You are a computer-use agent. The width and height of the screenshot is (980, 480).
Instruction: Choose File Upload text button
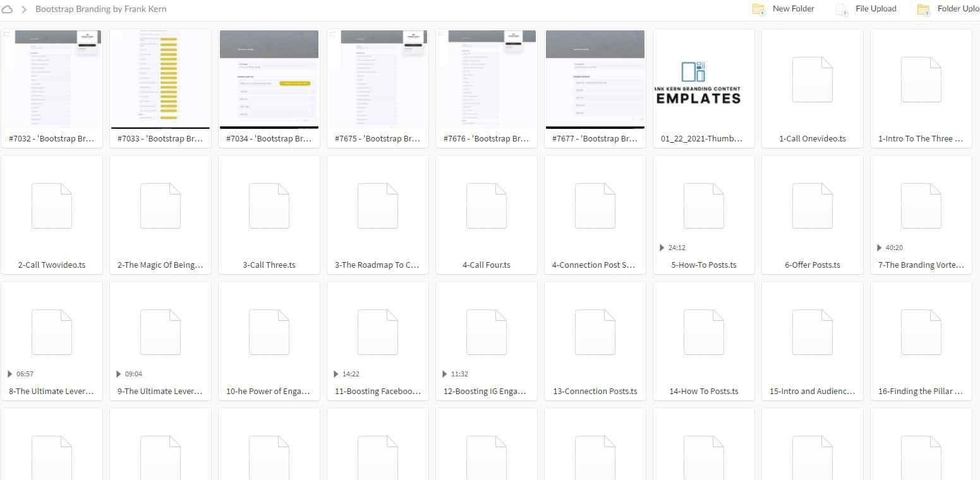876,9
